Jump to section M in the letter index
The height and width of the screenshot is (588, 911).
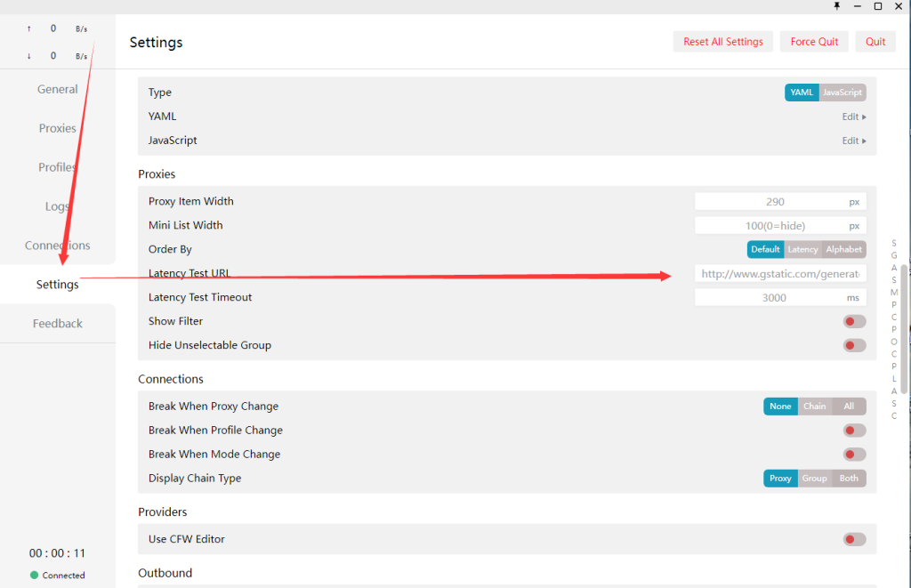tap(894, 293)
